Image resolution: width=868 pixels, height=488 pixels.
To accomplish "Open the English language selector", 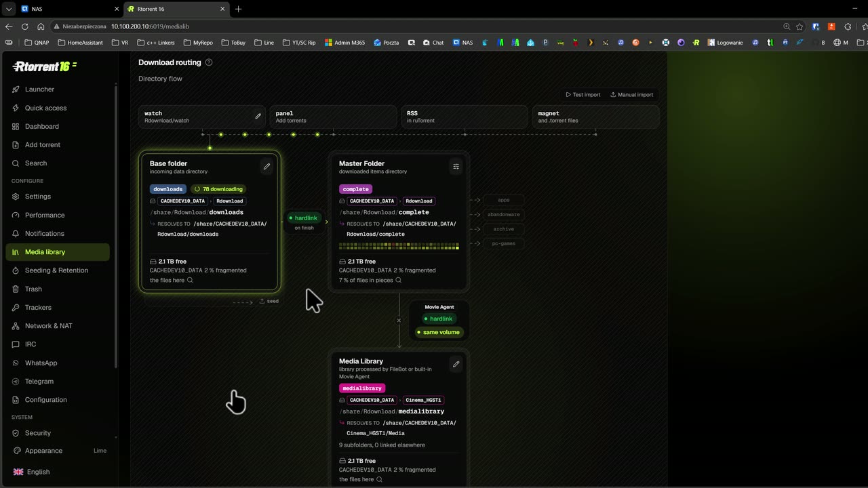I will (x=58, y=472).
